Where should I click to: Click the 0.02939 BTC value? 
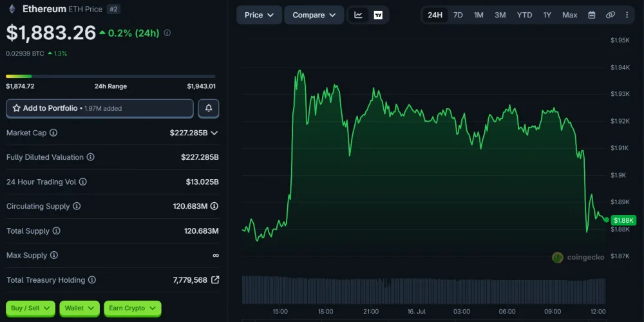25,53
